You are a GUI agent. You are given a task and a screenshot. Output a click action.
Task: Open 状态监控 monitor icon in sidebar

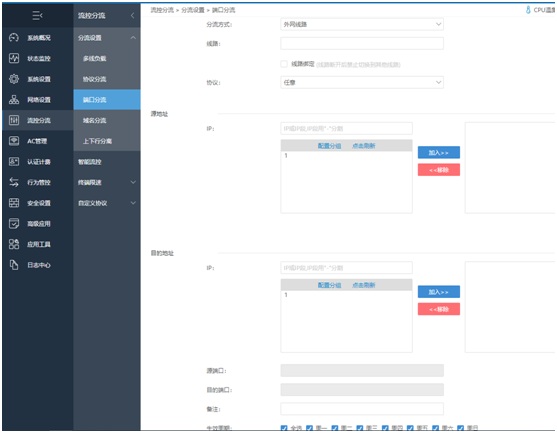14,58
